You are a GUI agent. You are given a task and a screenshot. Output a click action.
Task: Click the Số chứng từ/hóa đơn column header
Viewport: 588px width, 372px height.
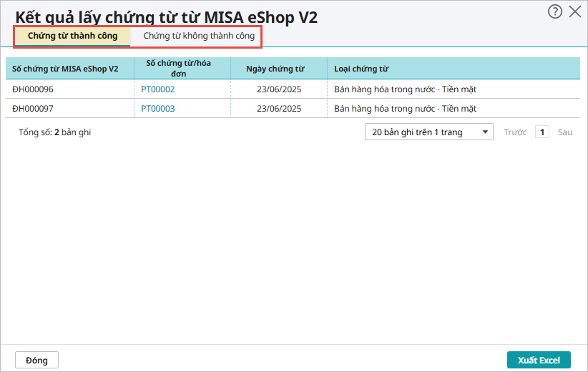pyautogui.click(x=178, y=68)
